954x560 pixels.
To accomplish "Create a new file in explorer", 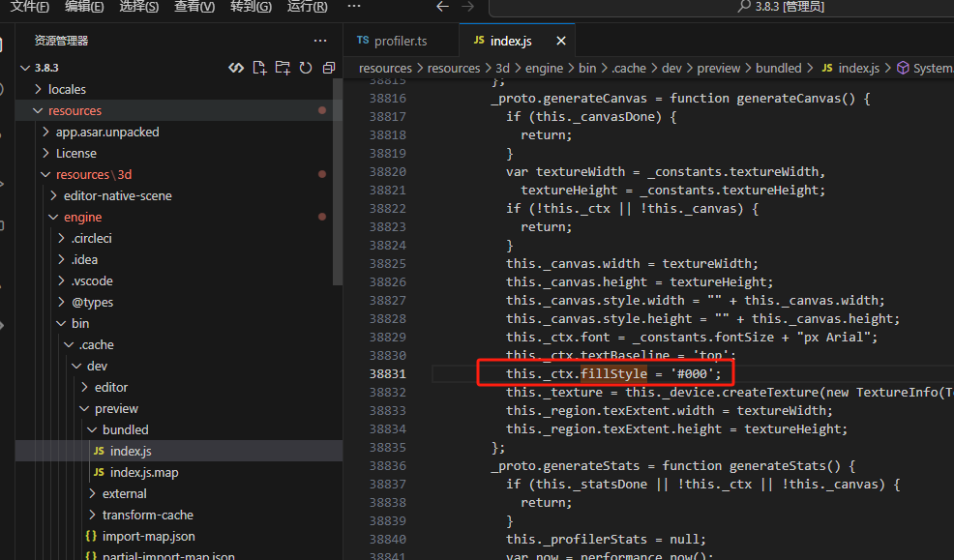I will [x=260, y=68].
